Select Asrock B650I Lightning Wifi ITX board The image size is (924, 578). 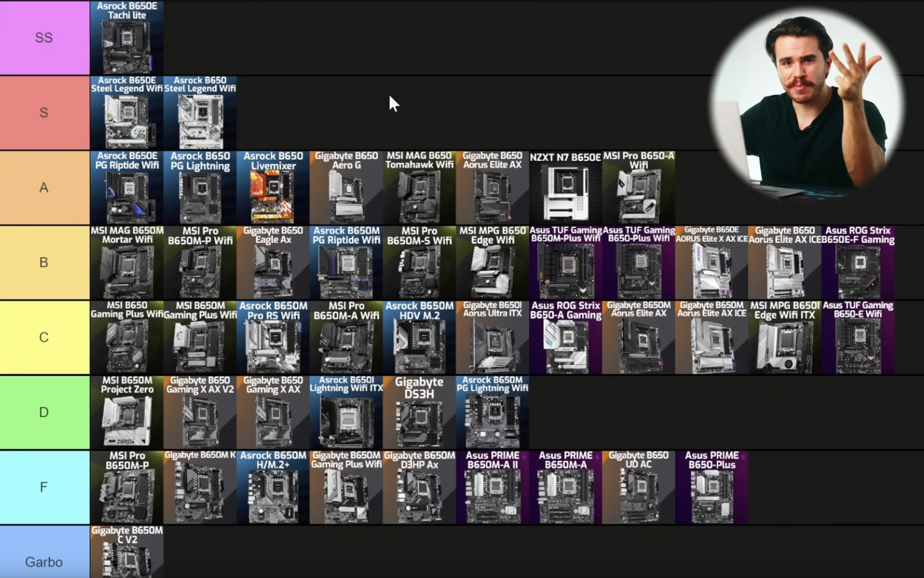[346, 412]
